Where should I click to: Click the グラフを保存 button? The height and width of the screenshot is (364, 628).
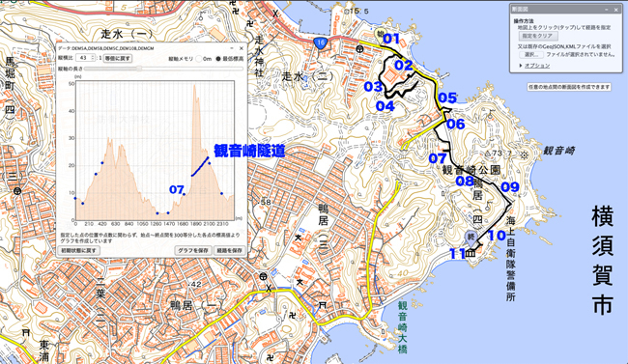click(x=193, y=250)
